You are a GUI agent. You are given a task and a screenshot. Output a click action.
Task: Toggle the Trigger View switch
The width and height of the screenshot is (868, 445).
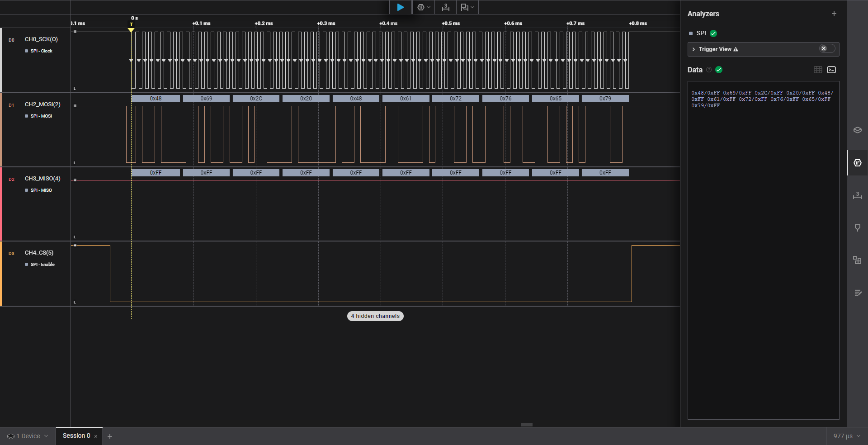[827, 49]
